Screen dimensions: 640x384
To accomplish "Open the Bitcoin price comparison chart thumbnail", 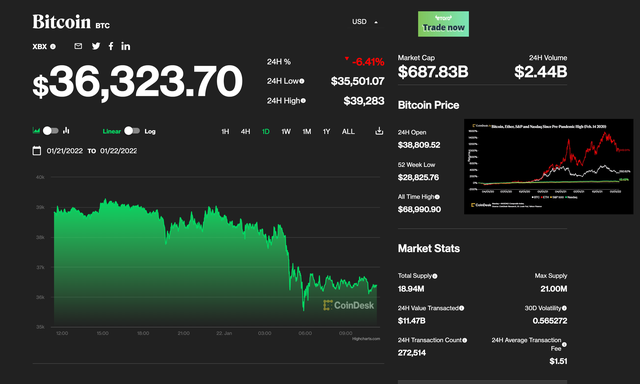I will click(x=549, y=166).
